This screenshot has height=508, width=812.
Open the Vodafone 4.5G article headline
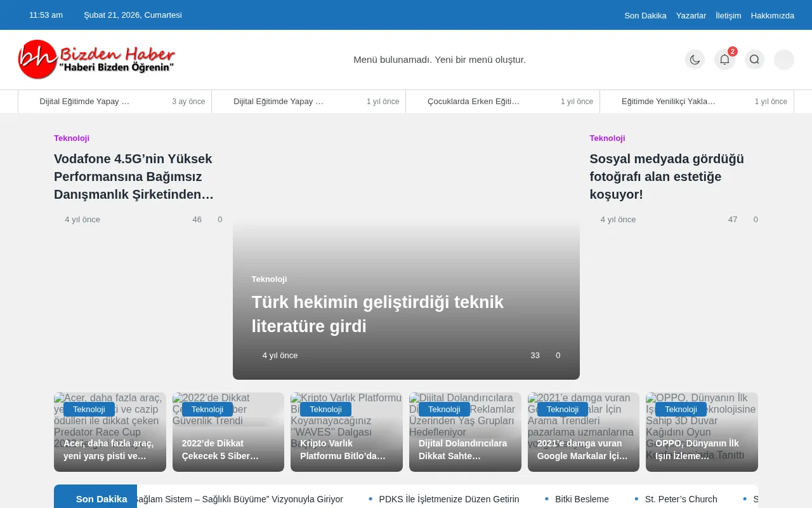click(x=133, y=177)
